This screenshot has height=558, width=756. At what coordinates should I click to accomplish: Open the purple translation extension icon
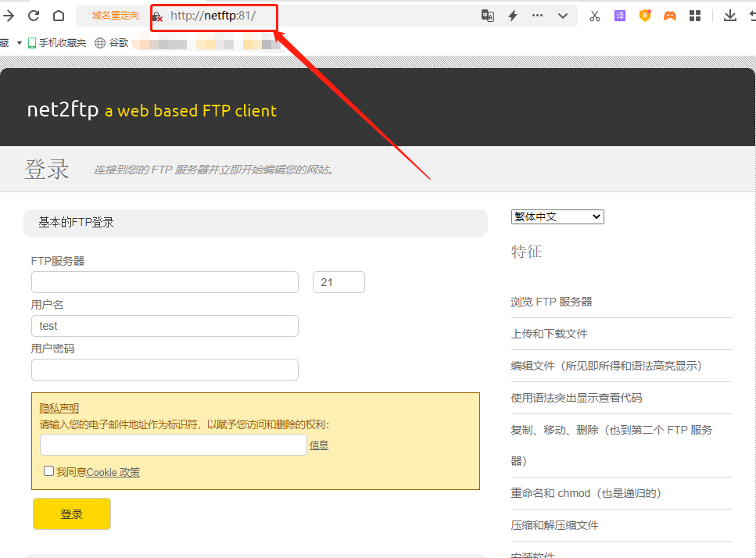click(619, 16)
